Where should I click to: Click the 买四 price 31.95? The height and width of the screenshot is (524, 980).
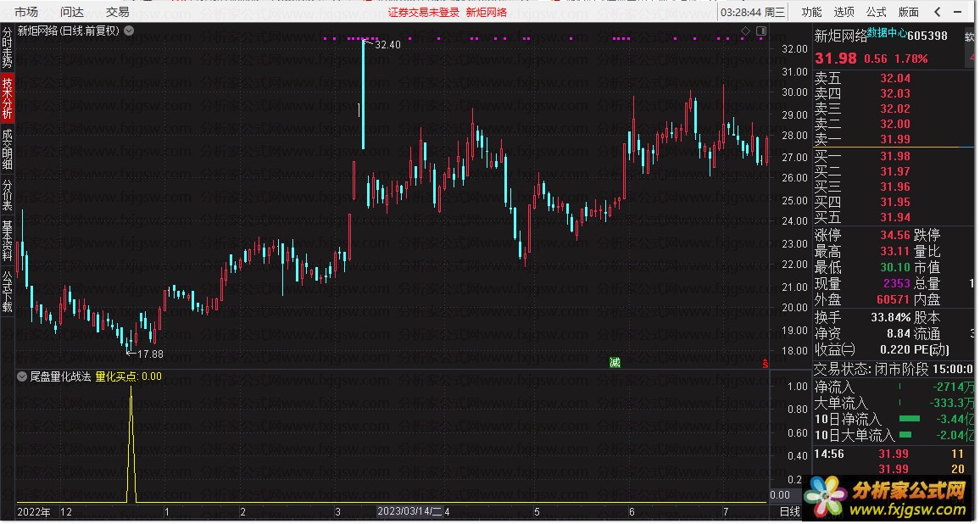click(x=895, y=202)
